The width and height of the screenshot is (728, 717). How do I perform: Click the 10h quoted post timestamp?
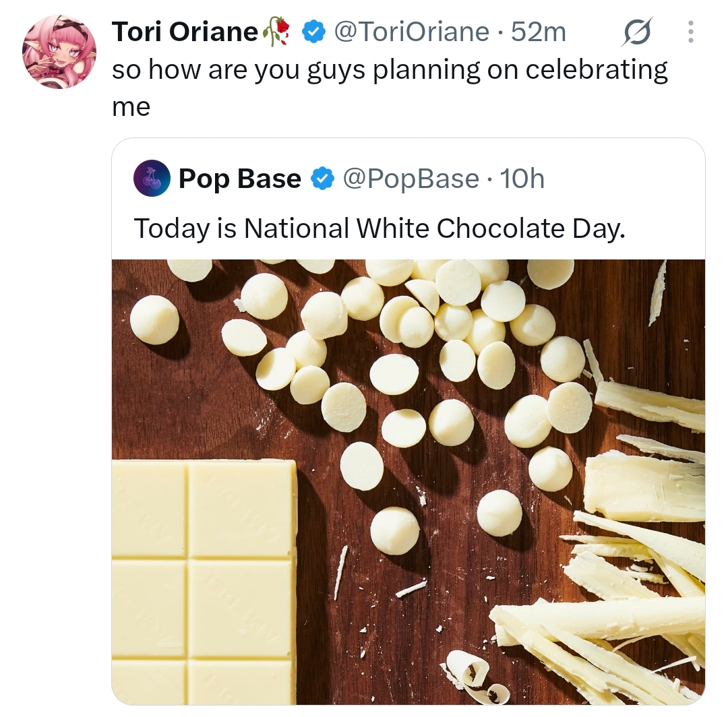[x=522, y=179]
